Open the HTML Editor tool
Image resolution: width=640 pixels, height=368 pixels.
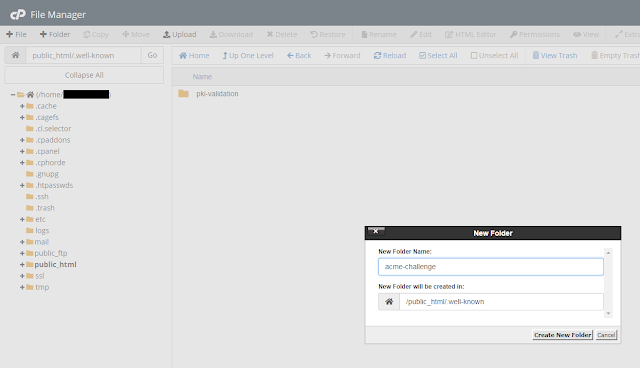click(x=471, y=34)
